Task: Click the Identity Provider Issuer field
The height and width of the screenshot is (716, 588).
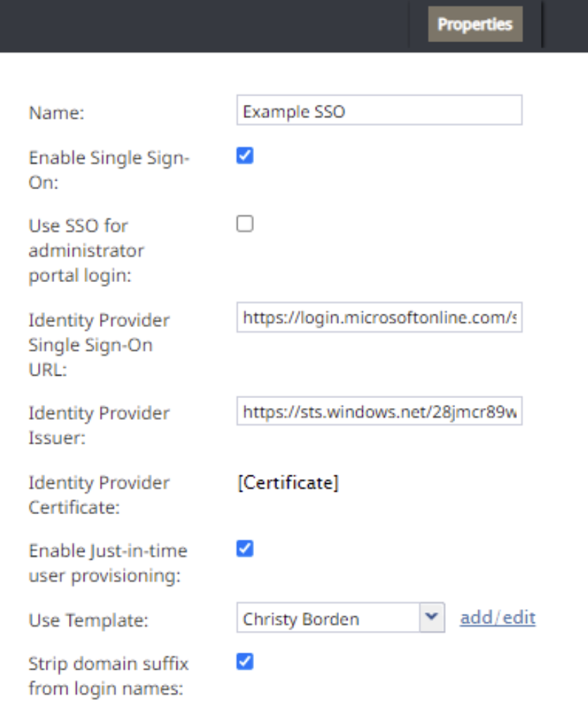Action: pyautogui.click(x=379, y=411)
